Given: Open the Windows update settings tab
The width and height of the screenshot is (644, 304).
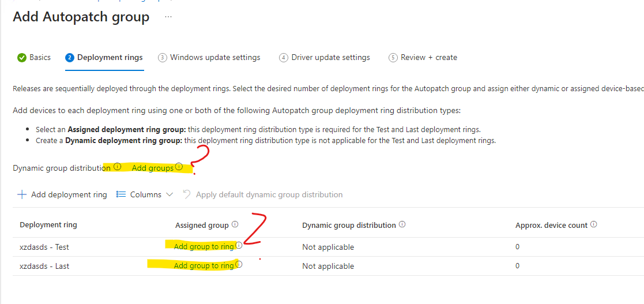Looking at the screenshot, I should pos(209,58).
